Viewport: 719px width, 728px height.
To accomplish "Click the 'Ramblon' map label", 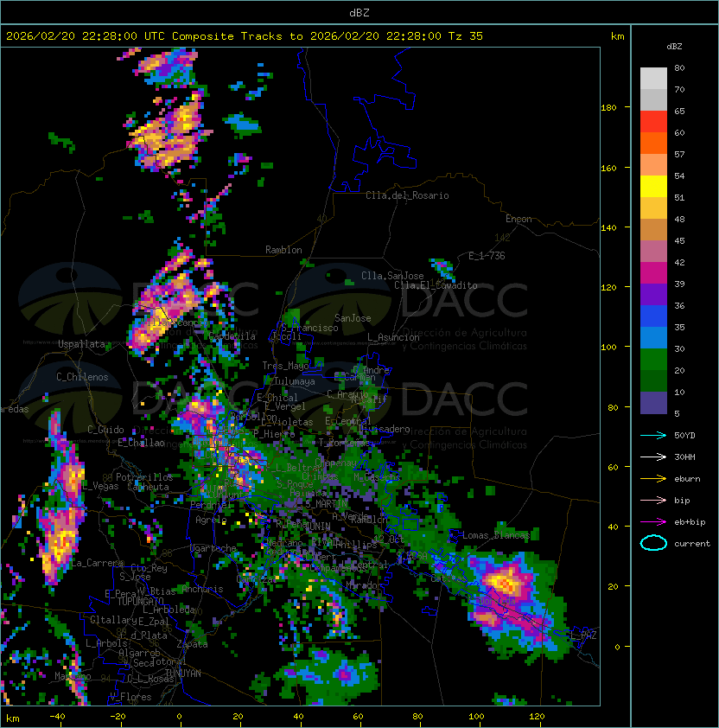I will (283, 250).
